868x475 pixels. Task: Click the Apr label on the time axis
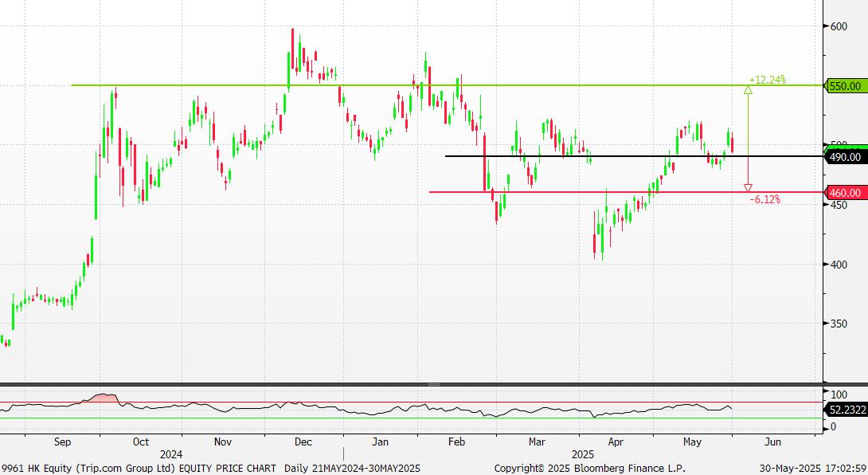pyautogui.click(x=616, y=442)
